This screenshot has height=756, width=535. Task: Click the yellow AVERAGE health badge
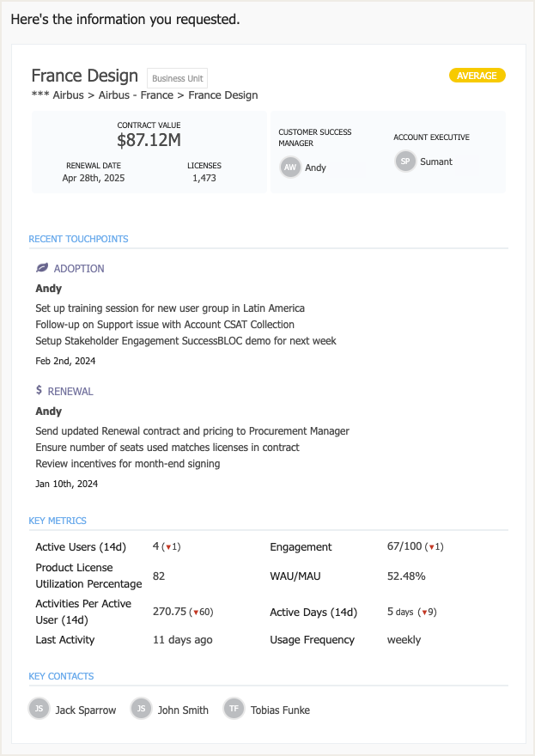[x=477, y=76]
